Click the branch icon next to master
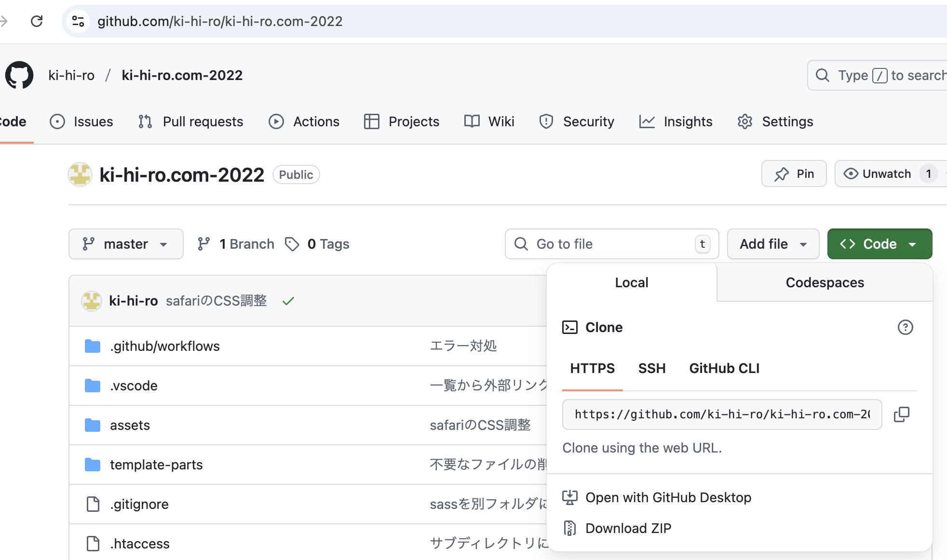The height and width of the screenshot is (560, 947). tap(87, 244)
